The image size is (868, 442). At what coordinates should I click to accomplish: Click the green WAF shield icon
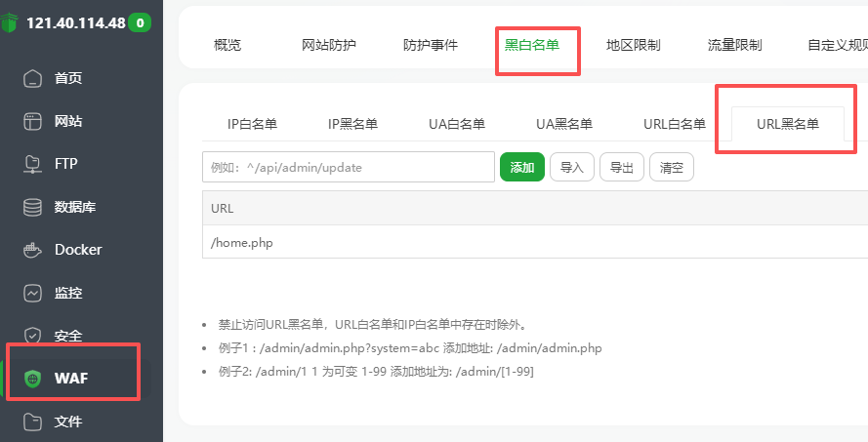coord(34,379)
